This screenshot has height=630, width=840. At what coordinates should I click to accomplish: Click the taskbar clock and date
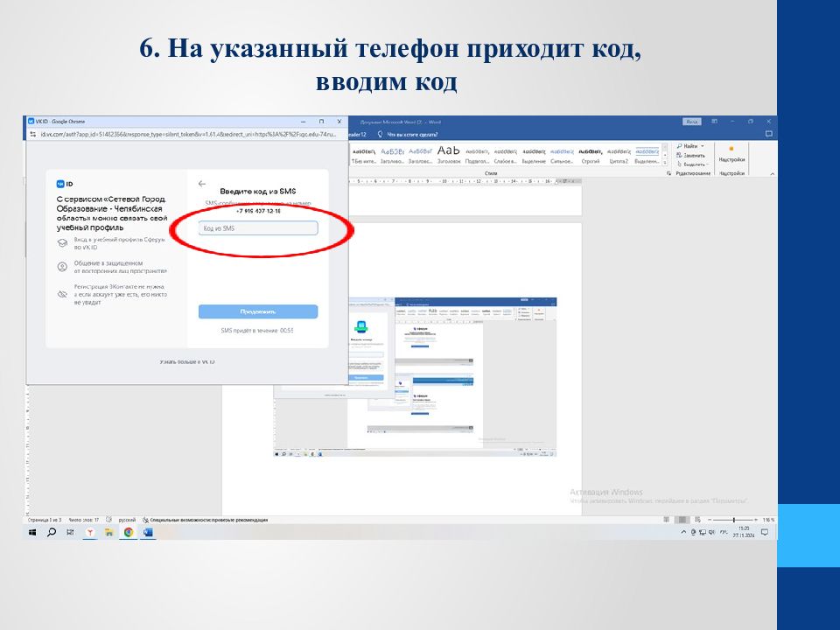point(744,532)
